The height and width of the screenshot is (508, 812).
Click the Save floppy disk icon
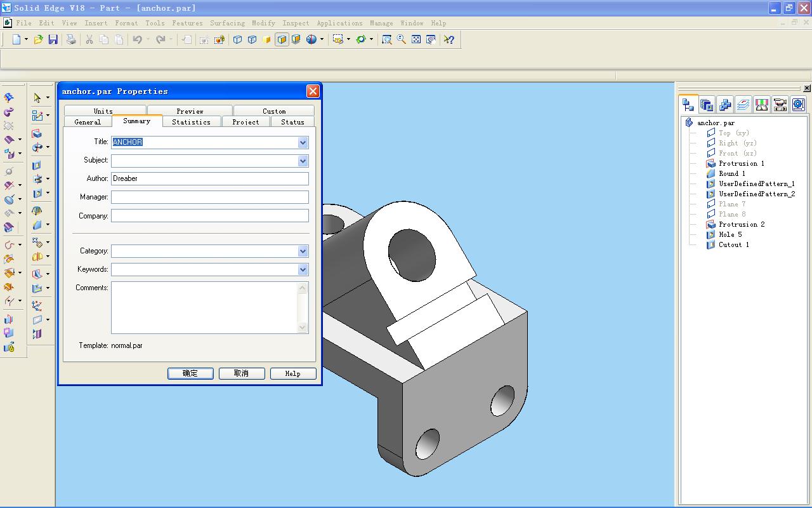click(x=53, y=39)
